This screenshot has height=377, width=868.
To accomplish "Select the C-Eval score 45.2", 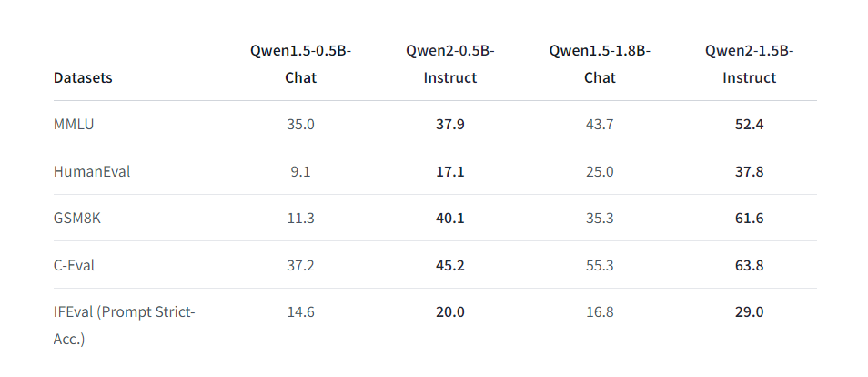I will [x=449, y=265].
